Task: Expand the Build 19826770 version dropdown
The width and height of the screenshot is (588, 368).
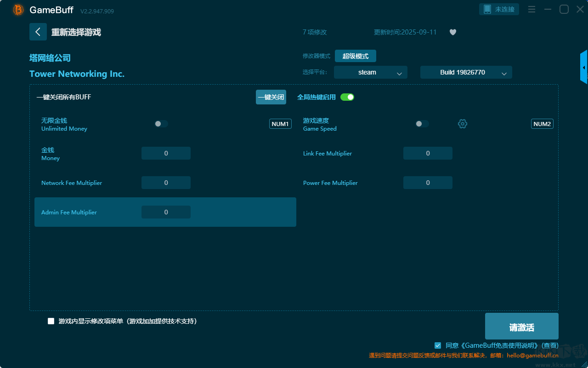Action: click(466, 72)
